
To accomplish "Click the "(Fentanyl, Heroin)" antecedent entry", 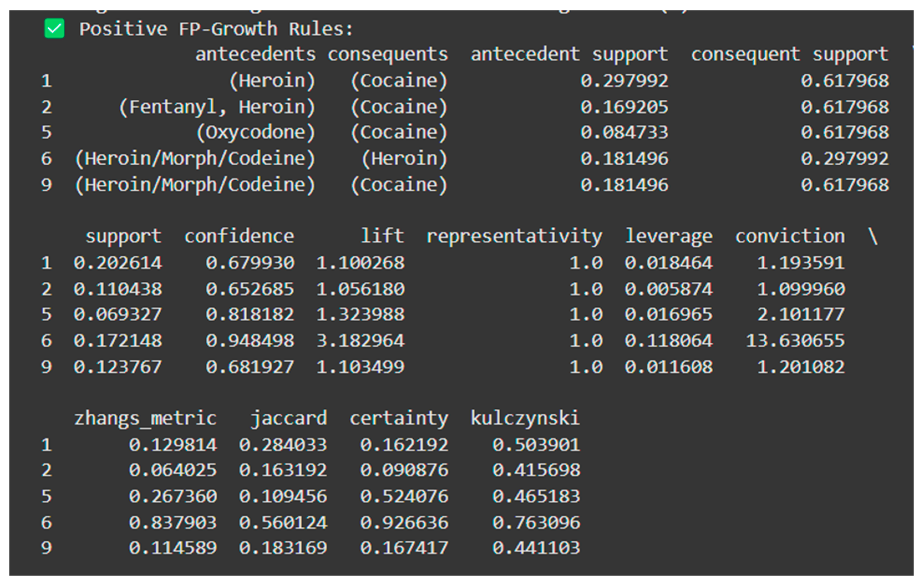I will click(x=217, y=107).
